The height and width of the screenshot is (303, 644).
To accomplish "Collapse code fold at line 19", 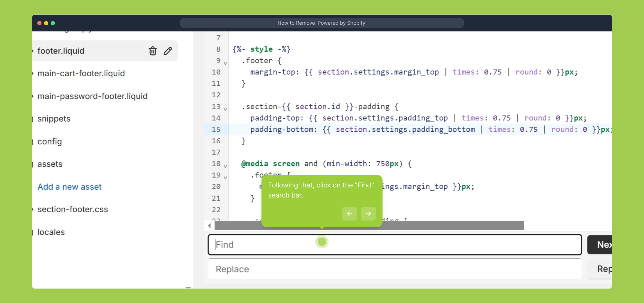I will pyautogui.click(x=225, y=178).
